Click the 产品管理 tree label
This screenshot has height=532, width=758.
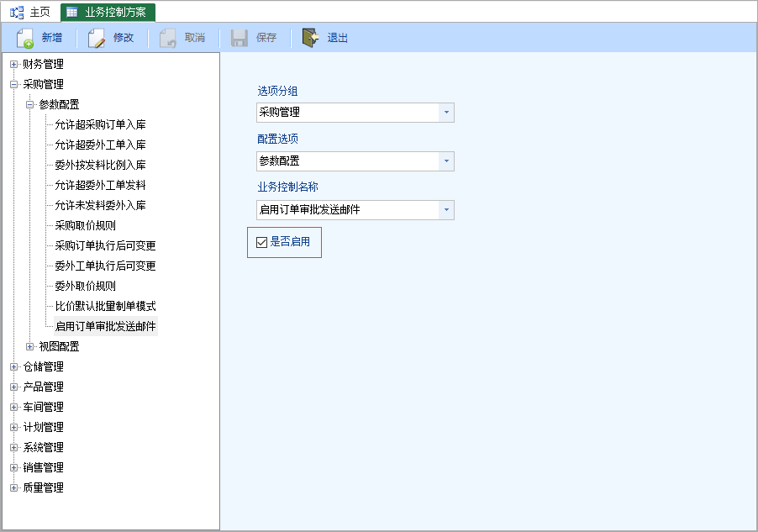pos(43,387)
